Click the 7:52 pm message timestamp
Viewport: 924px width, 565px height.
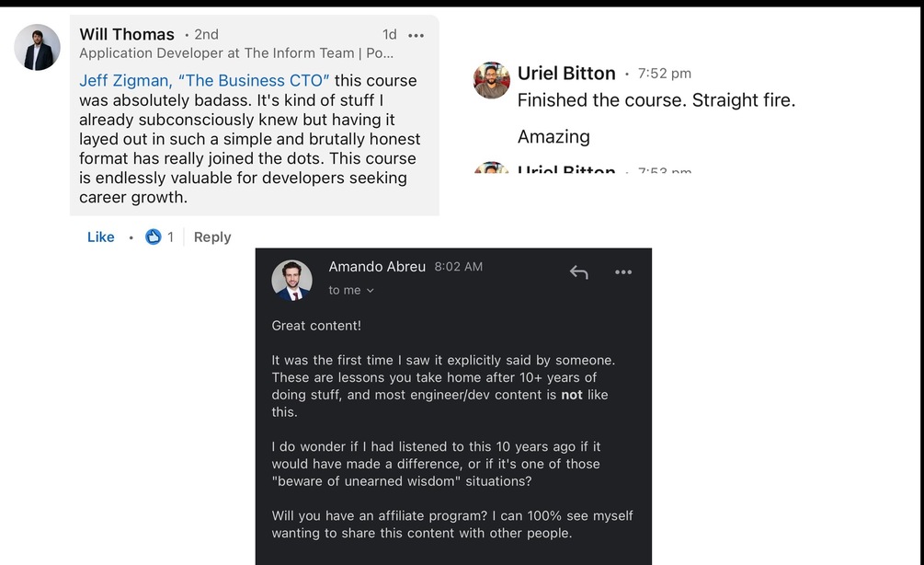(664, 74)
